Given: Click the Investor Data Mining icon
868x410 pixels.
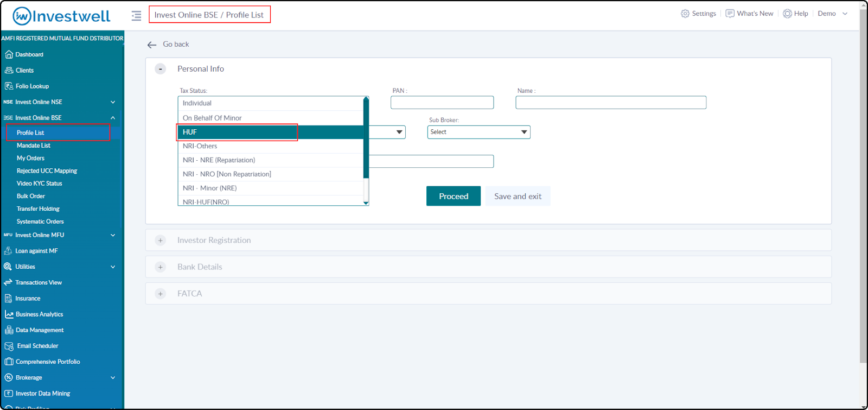Looking at the screenshot, I should coord(8,393).
